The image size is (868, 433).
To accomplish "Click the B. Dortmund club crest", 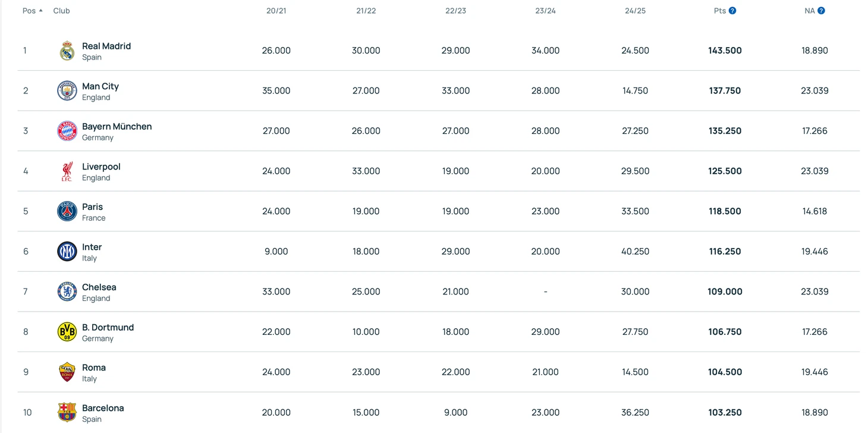I will [67, 332].
